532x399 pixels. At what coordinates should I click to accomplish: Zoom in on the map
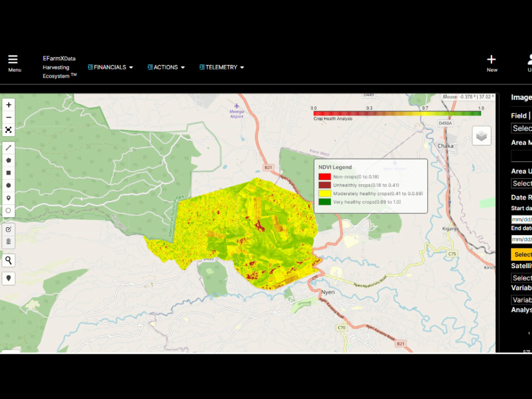9,105
